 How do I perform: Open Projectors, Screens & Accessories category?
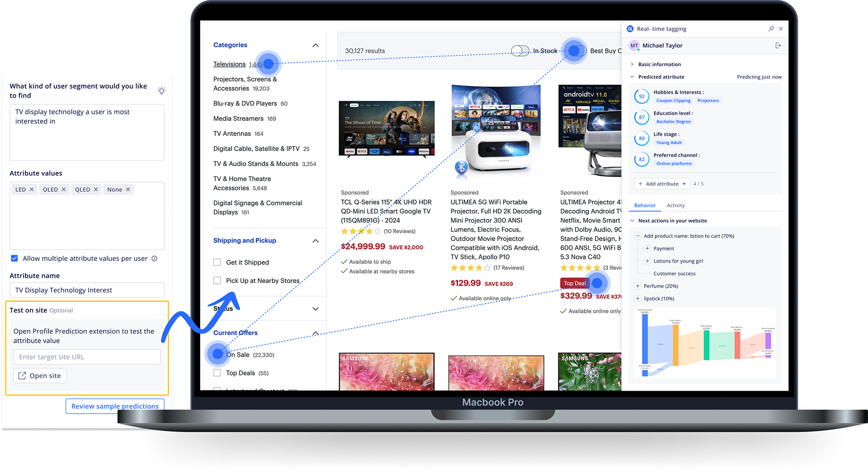[x=245, y=84]
